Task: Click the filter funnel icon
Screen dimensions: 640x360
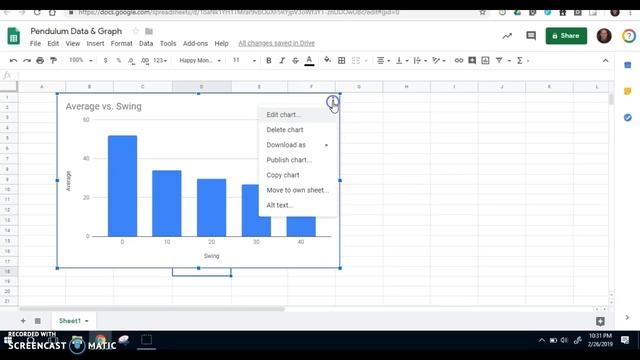Action: click(499, 60)
